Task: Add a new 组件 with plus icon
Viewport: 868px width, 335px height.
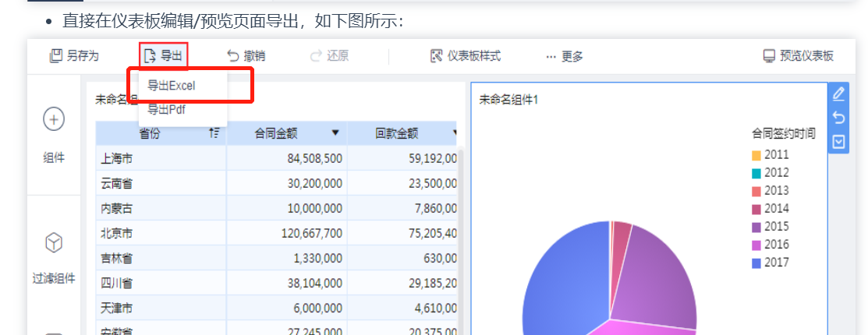Action: coord(54,119)
